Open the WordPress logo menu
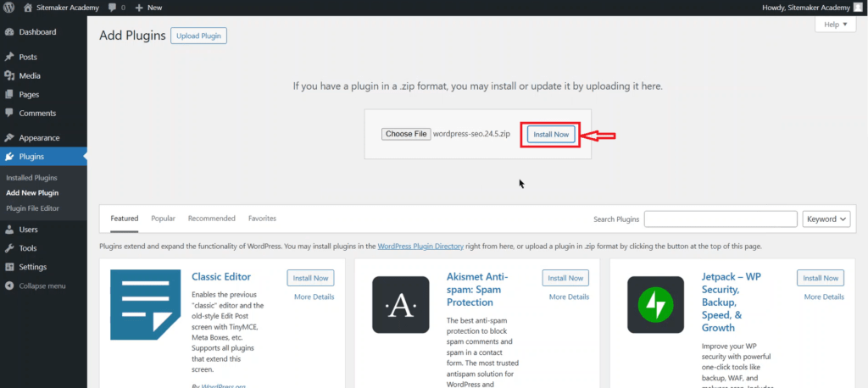Viewport: 868px width, 388px height. point(8,8)
